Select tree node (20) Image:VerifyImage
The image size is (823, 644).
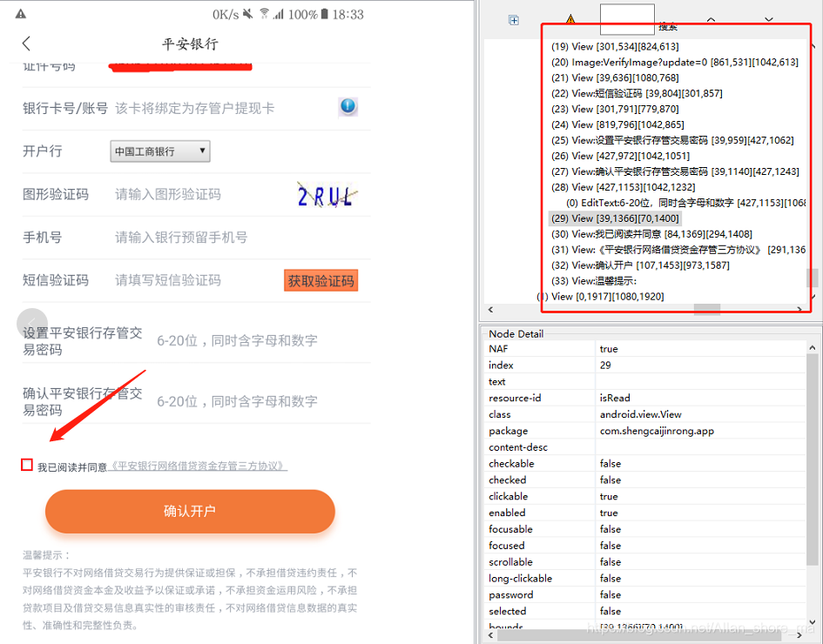tap(674, 62)
